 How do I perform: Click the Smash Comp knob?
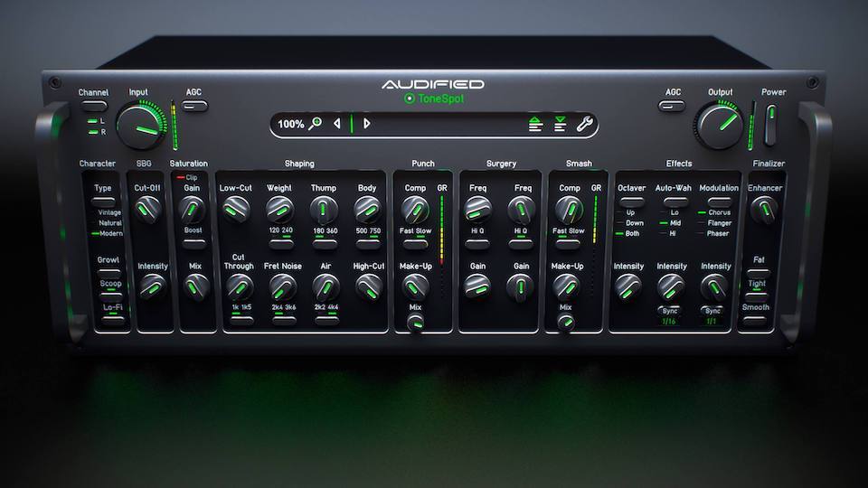[x=569, y=210]
